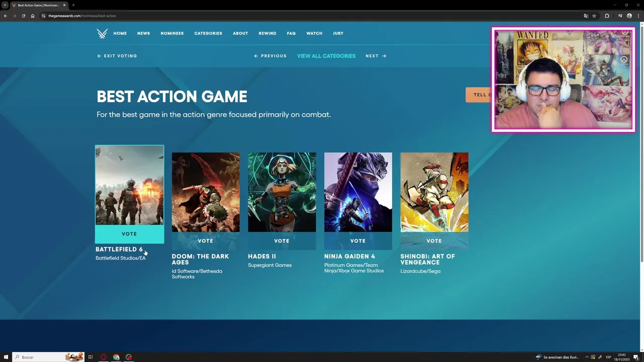Vote for Shinobi: Art of Vengeance
Viewport: 644px width, 362px height.
[x=434, y=241]
